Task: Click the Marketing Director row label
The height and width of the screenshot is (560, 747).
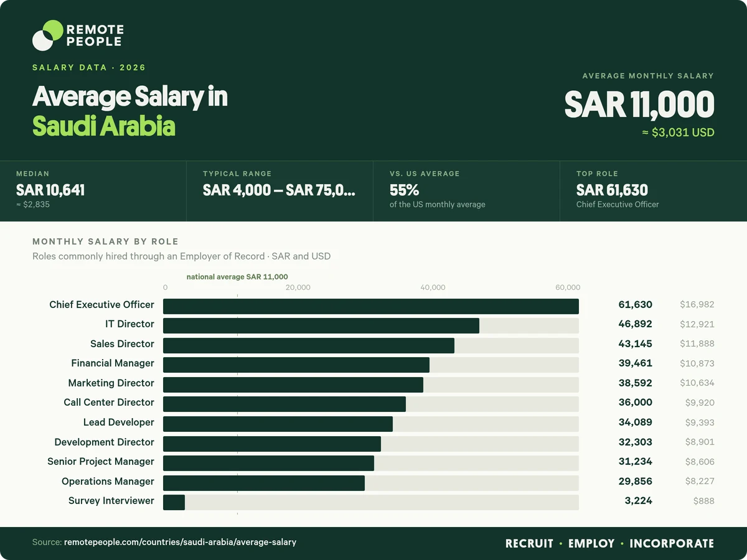Action: click(111, 383)
